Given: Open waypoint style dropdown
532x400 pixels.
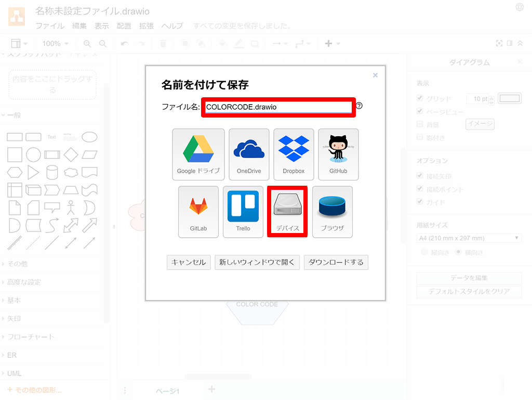Looking at the screenshot, I should tap(303, 44).
